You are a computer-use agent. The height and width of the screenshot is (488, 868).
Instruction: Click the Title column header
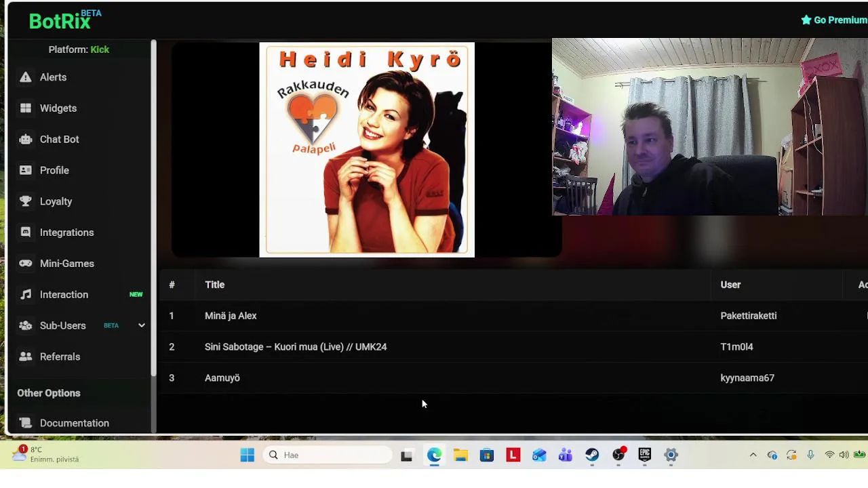pos(214,285)
